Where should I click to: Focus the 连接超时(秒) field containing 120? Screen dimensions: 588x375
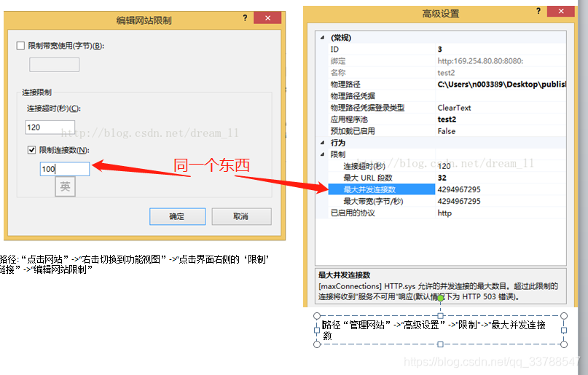(x=50, y=127)
